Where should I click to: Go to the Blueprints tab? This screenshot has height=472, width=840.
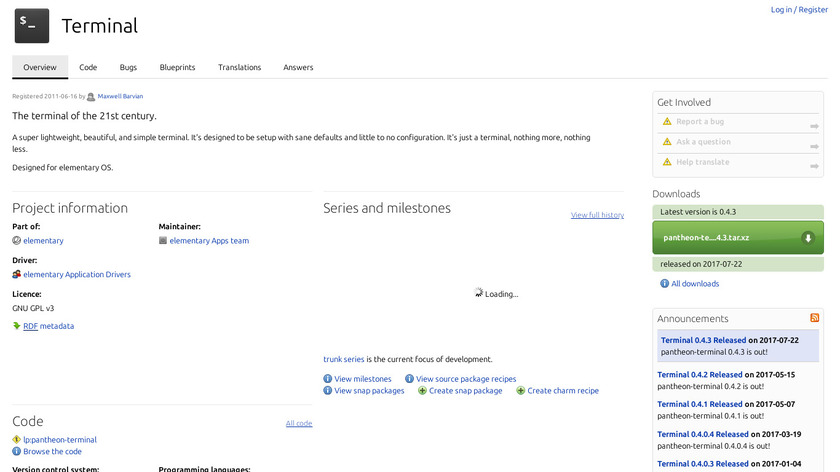(x=177, y=67)
